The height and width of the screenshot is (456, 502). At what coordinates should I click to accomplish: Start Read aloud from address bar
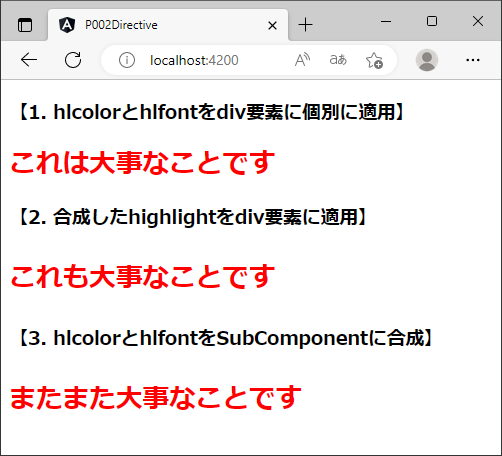coord(302,60)
